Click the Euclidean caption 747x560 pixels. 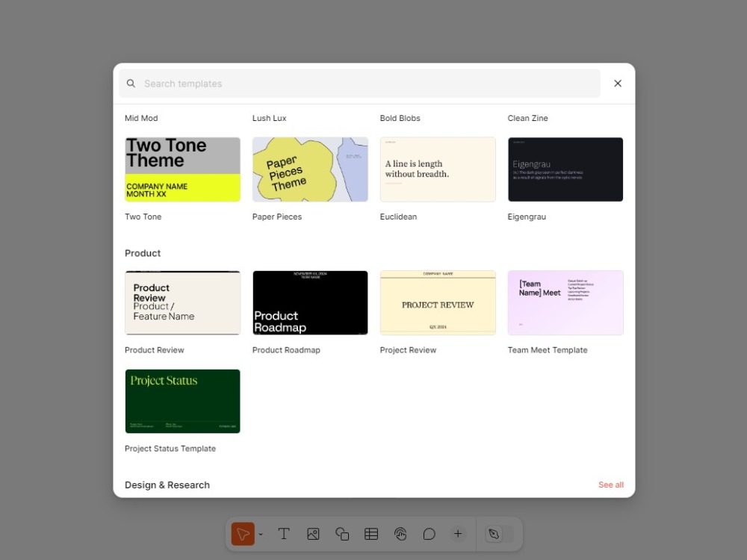[x=398, y=217]
